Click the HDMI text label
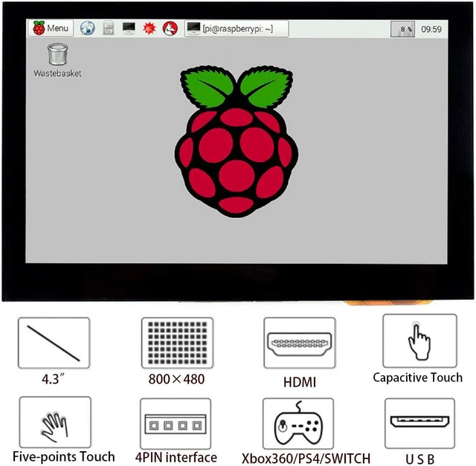Screen dimensions: 476x466 [300, 382]
